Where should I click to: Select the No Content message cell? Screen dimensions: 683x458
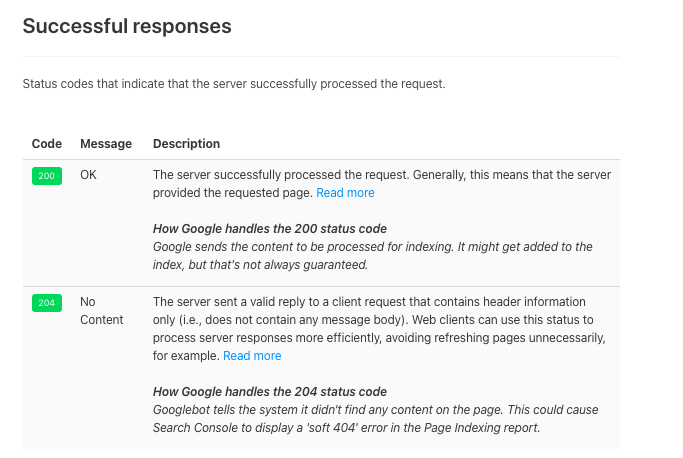point(101,311)
